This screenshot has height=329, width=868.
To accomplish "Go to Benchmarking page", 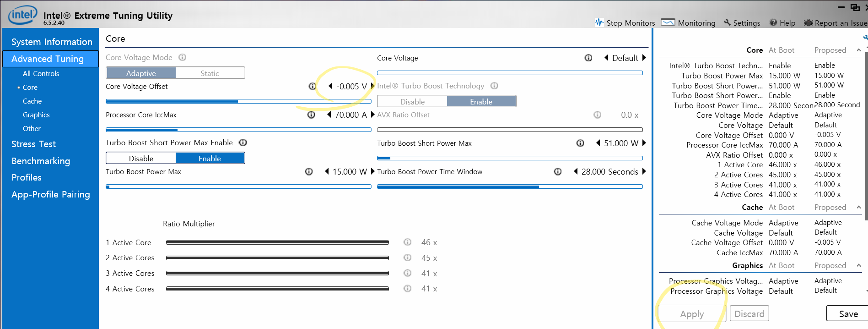I will pyautogui.click(x=41, y=161).
